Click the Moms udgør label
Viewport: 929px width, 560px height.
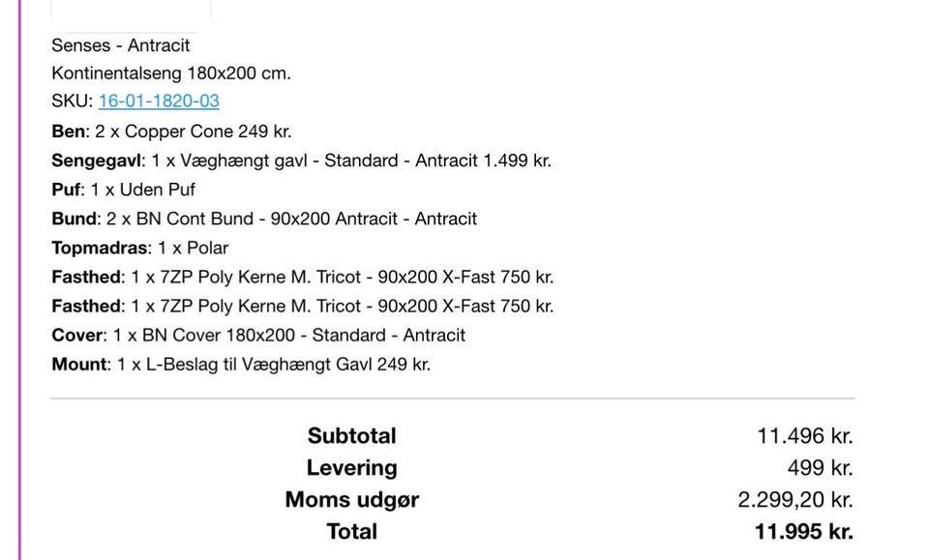point(351,500)
